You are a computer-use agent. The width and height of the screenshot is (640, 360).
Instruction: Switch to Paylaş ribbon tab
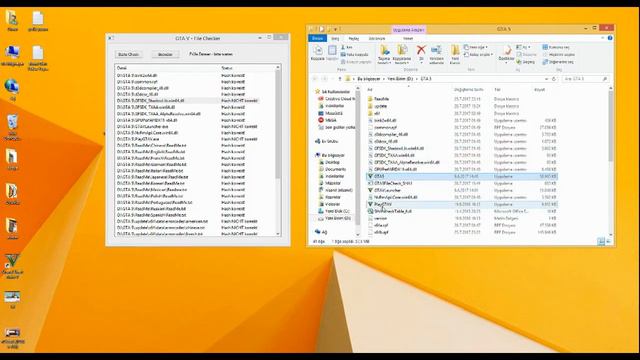point(353,38)
